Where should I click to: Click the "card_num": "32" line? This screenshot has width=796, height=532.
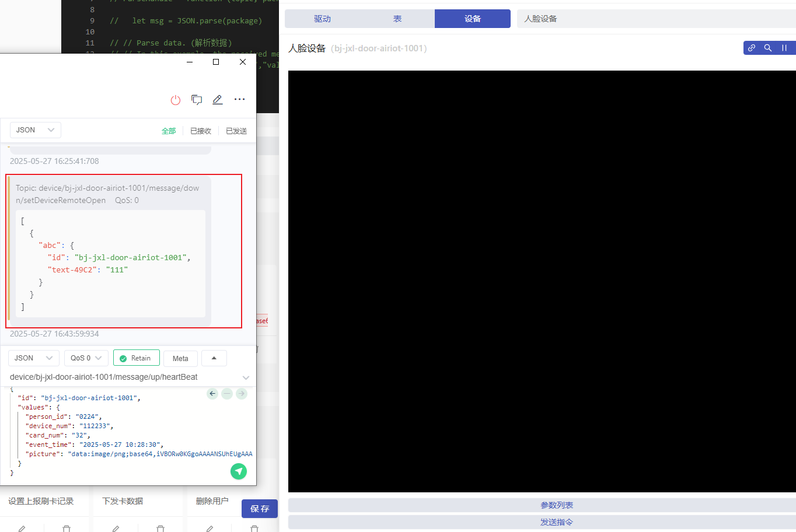pos(58,435)
